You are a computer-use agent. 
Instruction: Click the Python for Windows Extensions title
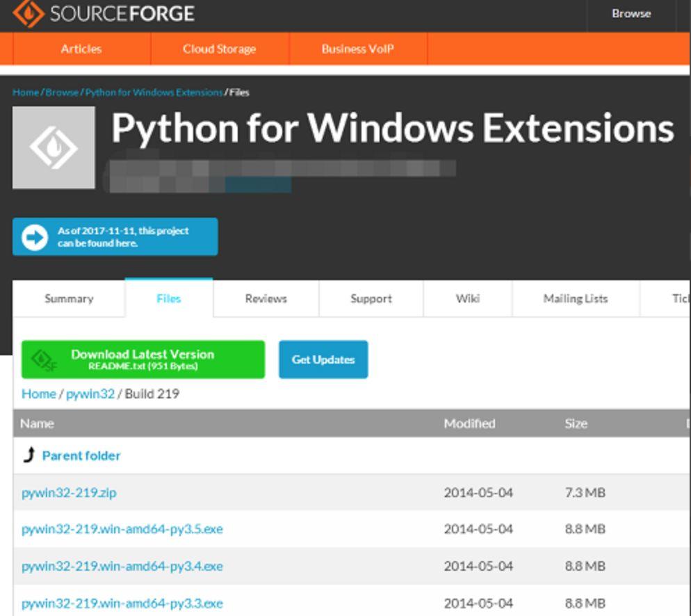[x=392, y=128]
